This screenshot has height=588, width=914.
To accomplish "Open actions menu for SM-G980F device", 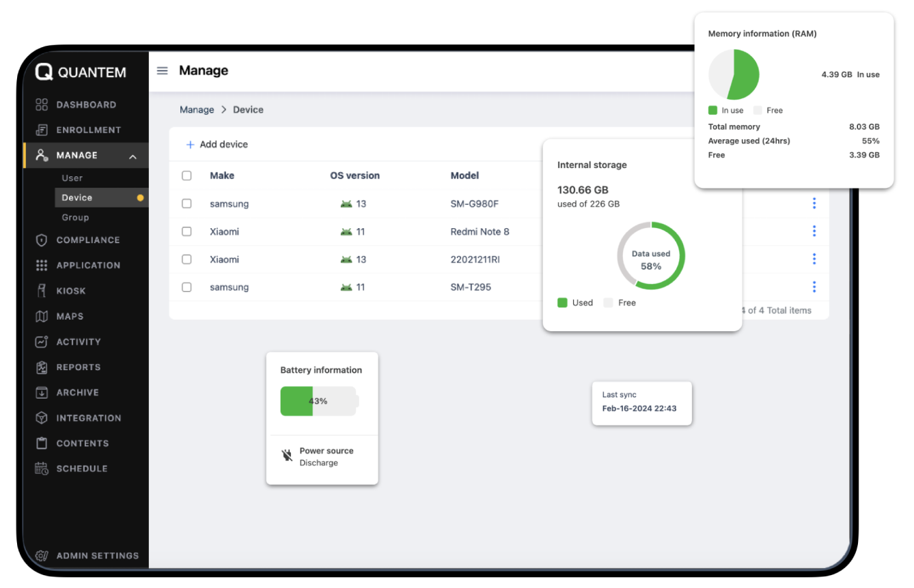I will [x=814, y=203].
